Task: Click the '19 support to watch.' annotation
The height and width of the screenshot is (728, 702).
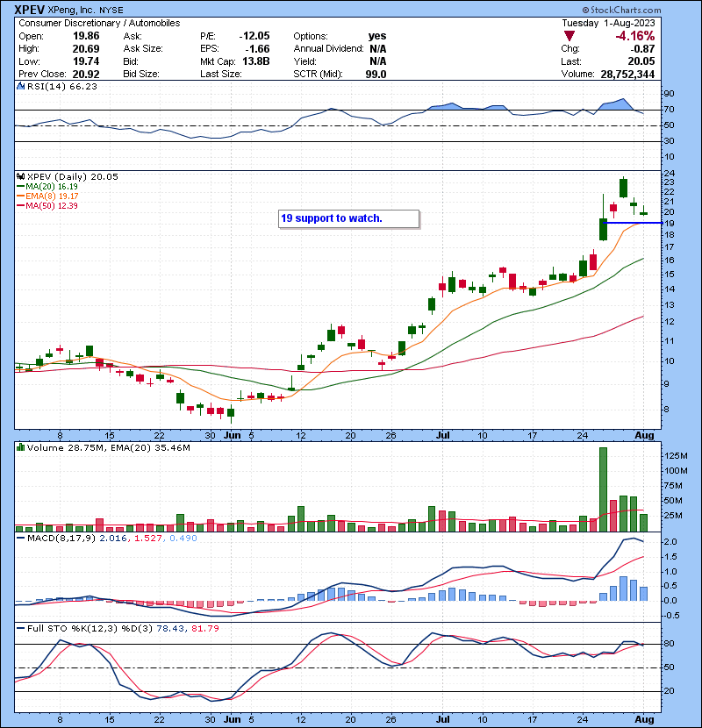Action: 349,218
